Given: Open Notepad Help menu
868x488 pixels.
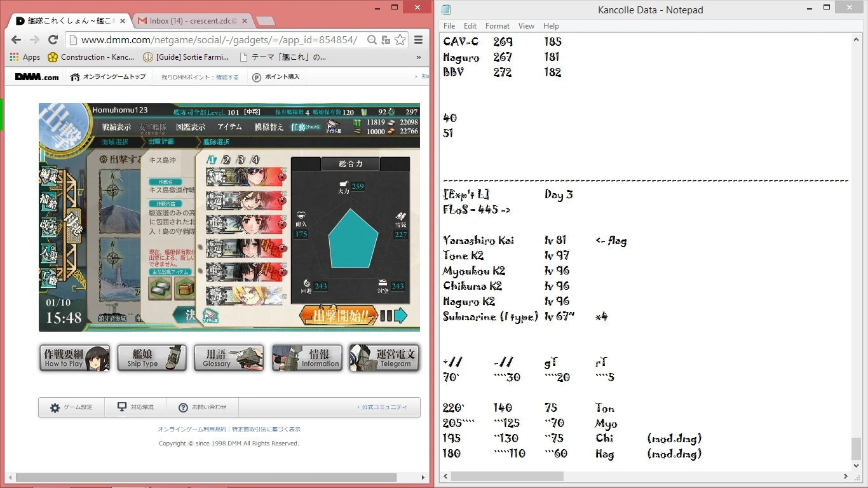Looking at the screenshot, I should click(x=551, y=26).
